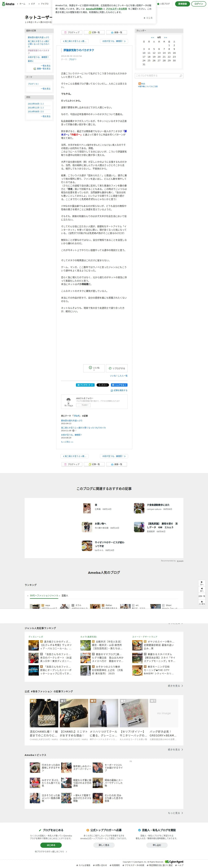Open the top 記事一覧 button above the article

pyautogui.click(x=94, y=32)
